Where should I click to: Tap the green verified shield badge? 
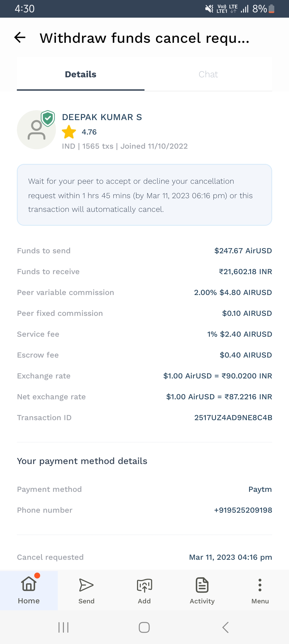point(48,118)
